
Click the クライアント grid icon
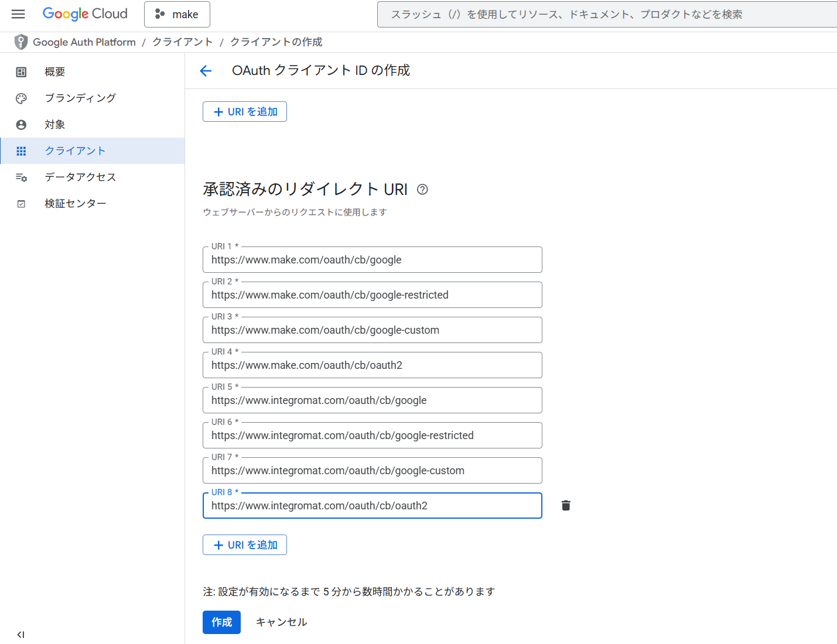click(21, 151)
